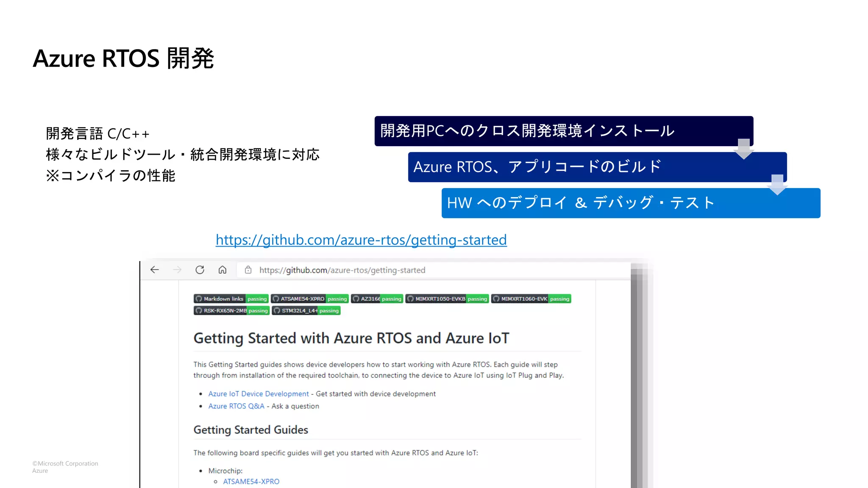868x488 pixels.
Task: Click the RSK-RX65N-2MB passing badge
Action: pos(231,311)
